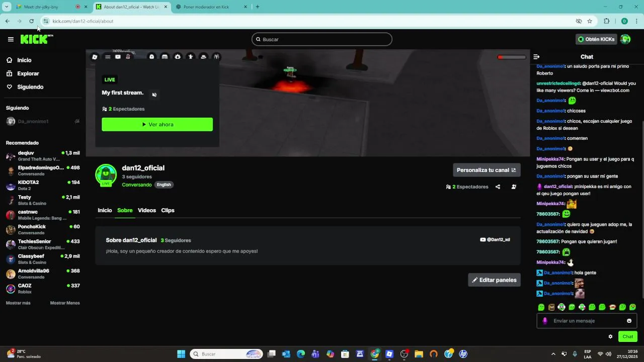Click the Buscar search field
Screen dimensions: 644x362
322,39
